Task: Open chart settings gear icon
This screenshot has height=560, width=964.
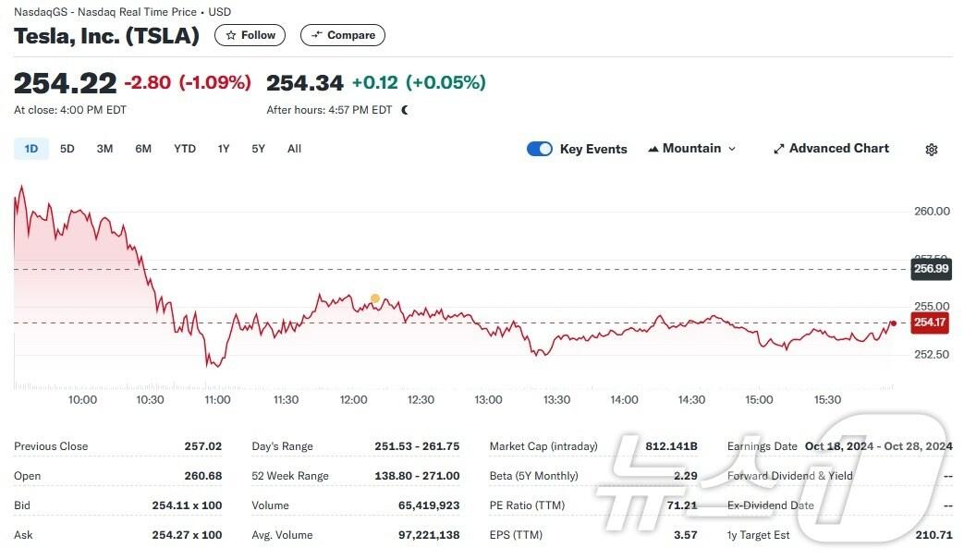Action: (x=932, y=150)
